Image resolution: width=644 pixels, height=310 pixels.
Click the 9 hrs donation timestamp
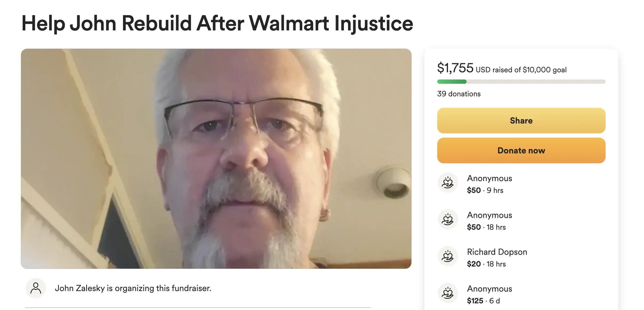click(x=495, y=190)
